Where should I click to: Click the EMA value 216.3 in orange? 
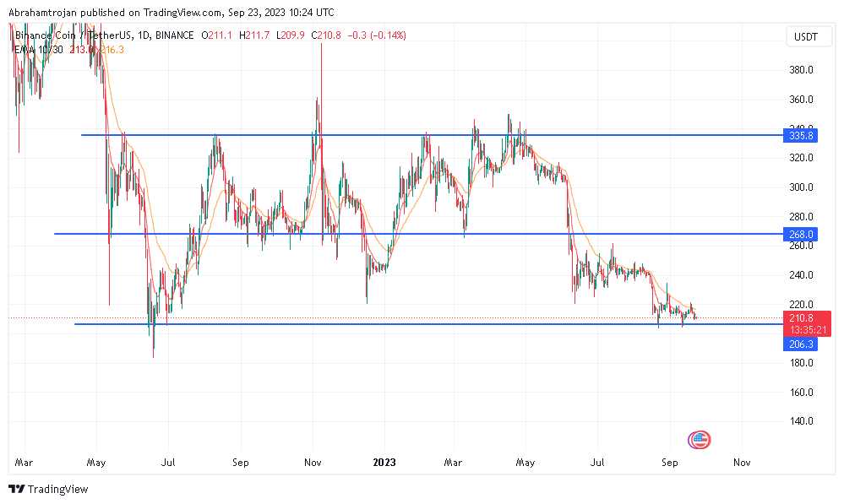112,50
